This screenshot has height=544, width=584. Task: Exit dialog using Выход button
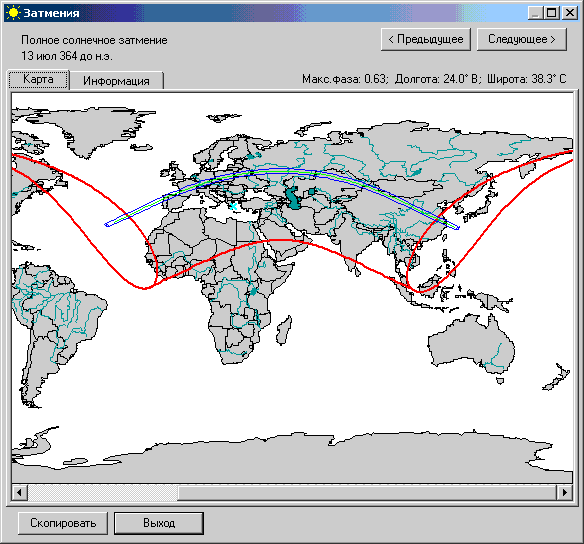[159, 523]
